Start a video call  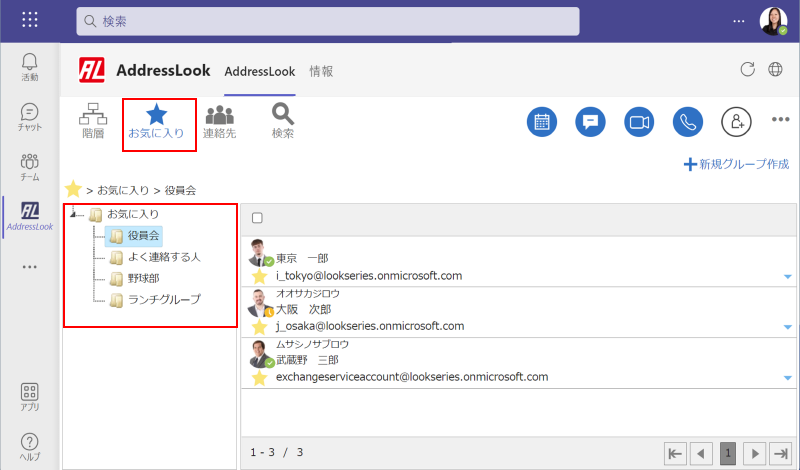[638, 122]
